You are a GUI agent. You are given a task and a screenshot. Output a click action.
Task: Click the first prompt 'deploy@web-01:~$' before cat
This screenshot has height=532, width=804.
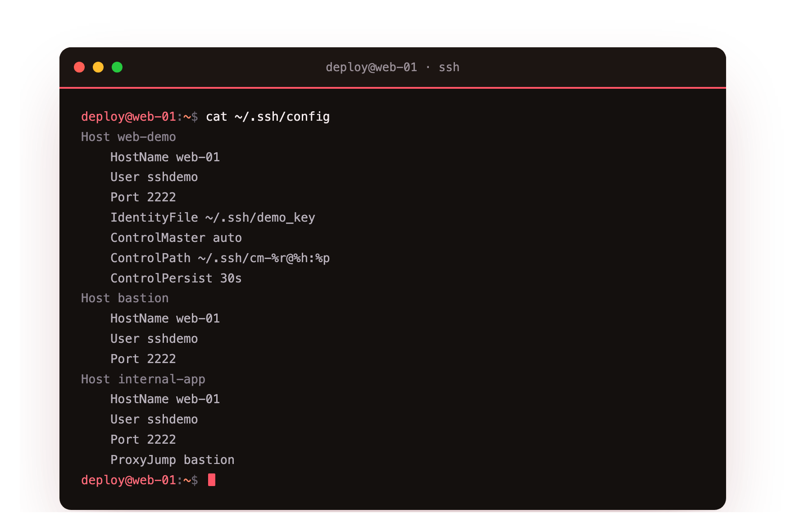click(x=140, y=117)
